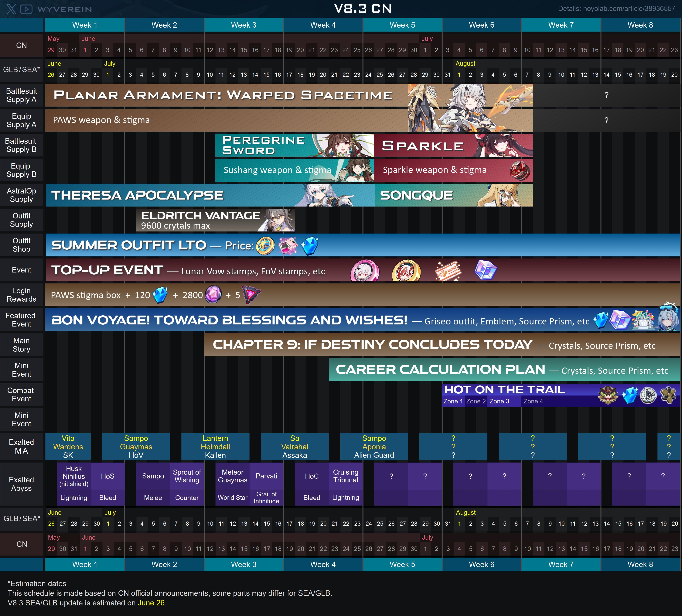Click the Cruising Tribunal Lightning cell

(x=346, y=484)
